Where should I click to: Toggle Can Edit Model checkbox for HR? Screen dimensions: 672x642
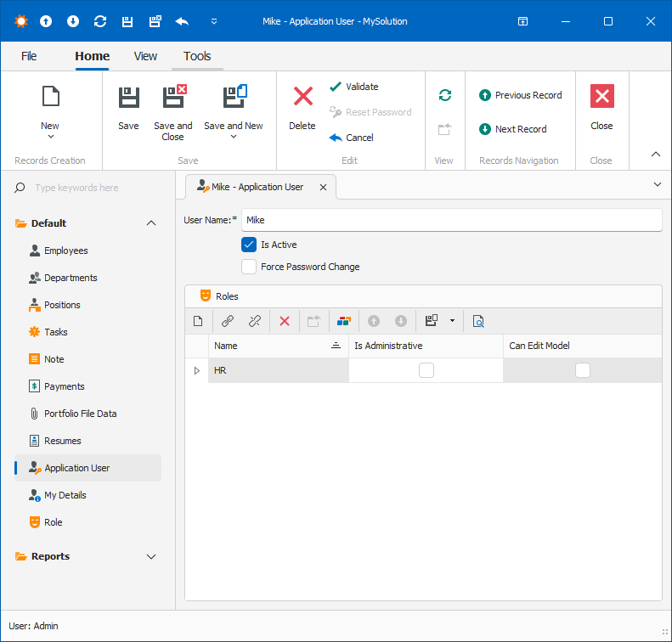click(x=583, y=370)
